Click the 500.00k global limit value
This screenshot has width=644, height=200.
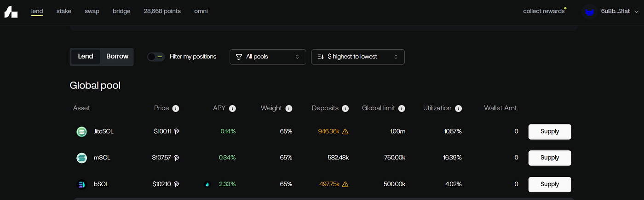click(x=394, y=184)
